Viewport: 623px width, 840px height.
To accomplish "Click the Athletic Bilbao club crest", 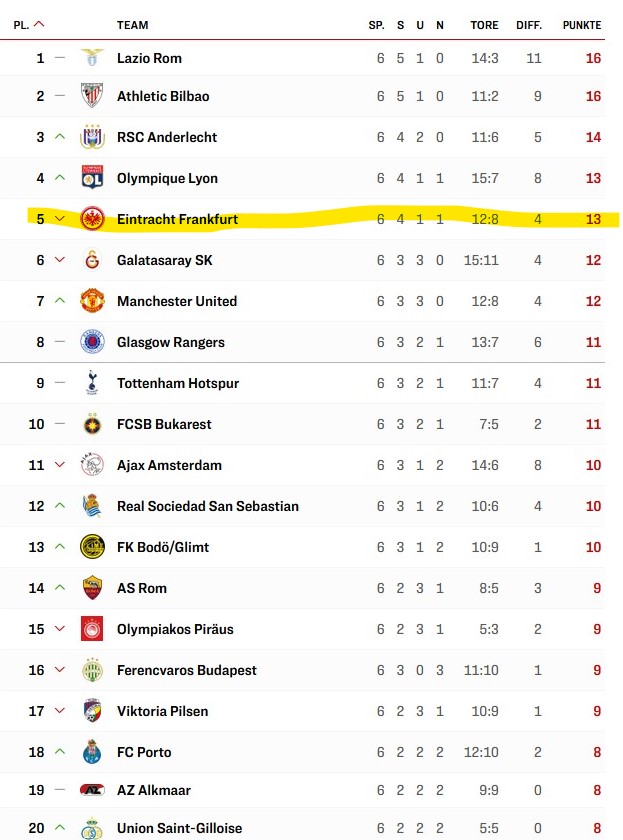I will point(92,96).
